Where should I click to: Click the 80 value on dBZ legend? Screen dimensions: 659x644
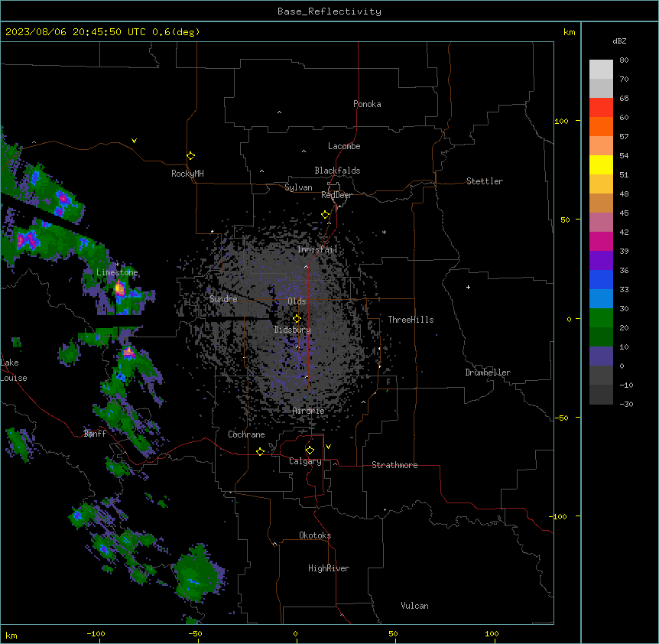(624, 60)
